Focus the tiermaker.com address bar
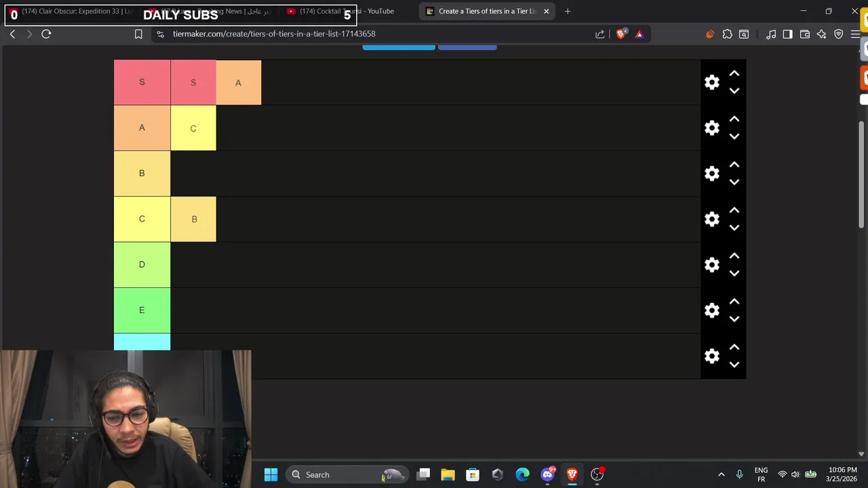 click(274, 34)
